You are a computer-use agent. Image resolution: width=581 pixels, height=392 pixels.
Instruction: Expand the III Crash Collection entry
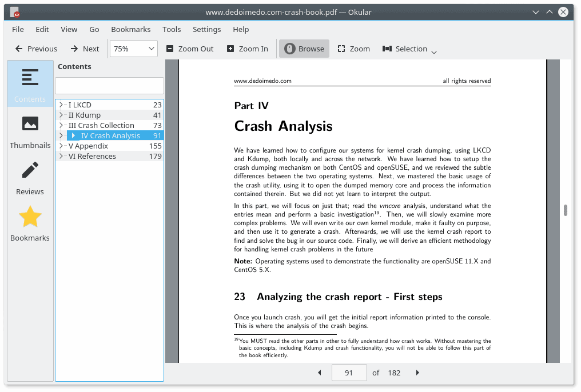61,126
